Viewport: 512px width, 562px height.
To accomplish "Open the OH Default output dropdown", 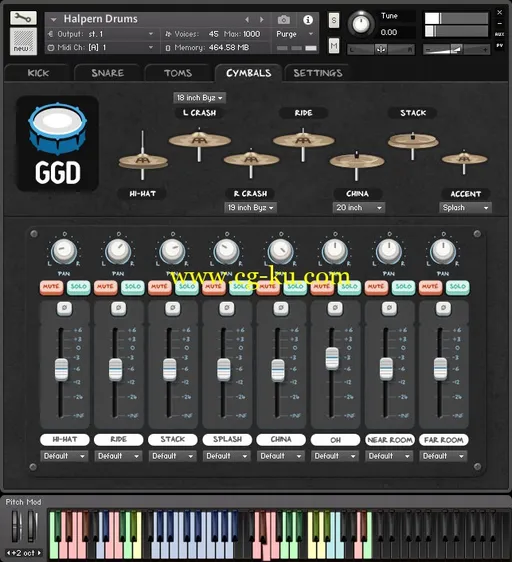I will pos(335,456).
